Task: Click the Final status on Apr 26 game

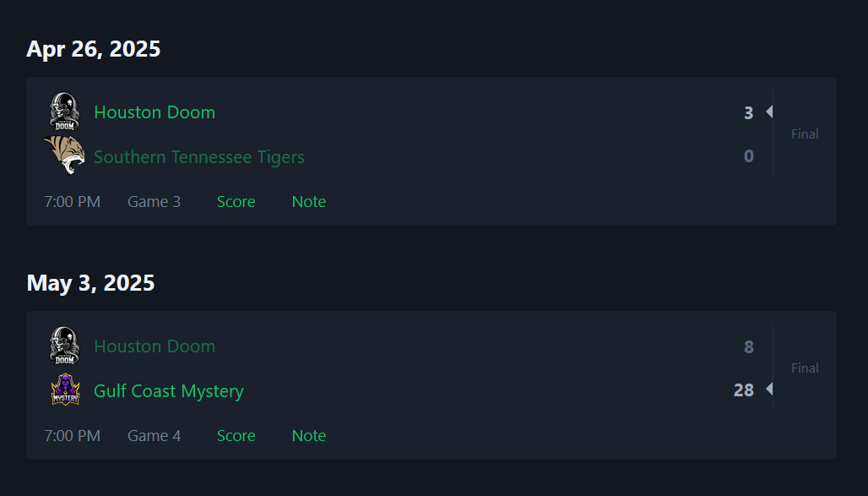Action: [x=805, y=134]
